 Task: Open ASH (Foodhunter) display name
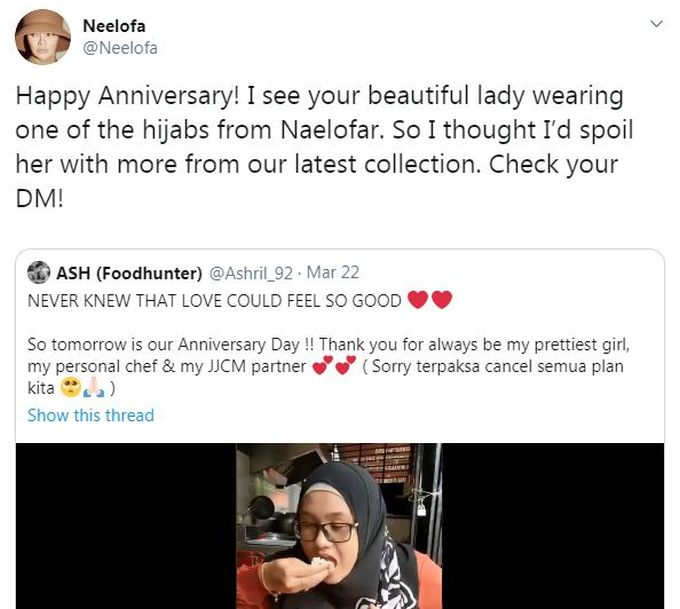tap(129, 273)
